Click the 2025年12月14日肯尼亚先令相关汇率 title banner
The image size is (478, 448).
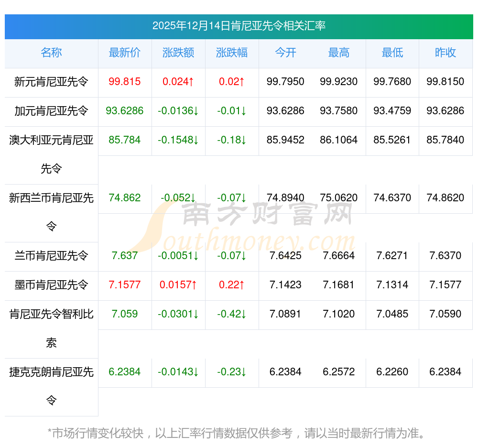[239, 26]
